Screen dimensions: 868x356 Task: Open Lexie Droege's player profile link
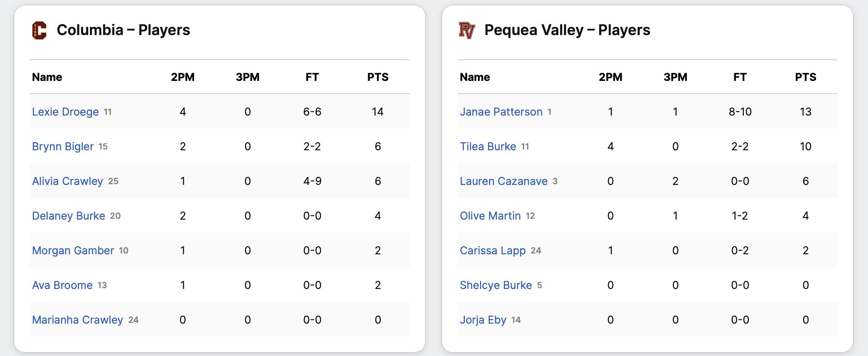[66, 112]
